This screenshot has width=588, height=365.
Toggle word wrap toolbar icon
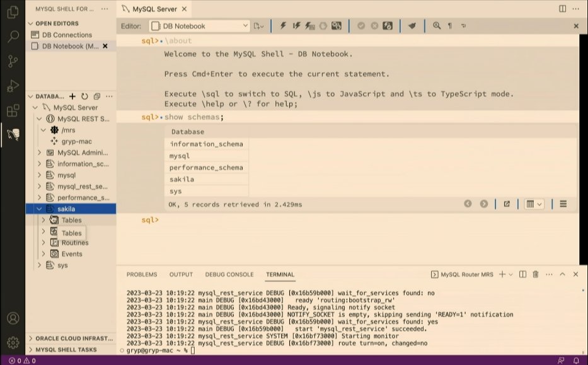pos(463,25)
